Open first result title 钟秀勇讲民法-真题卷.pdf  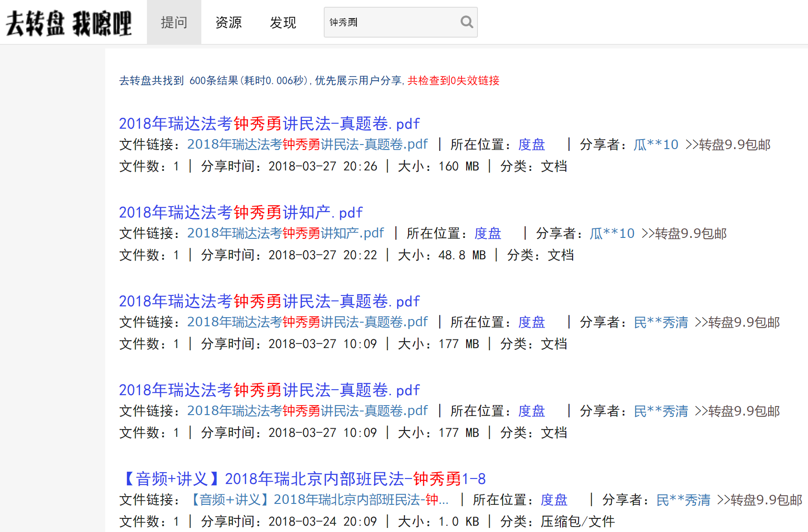click(269, 123)
